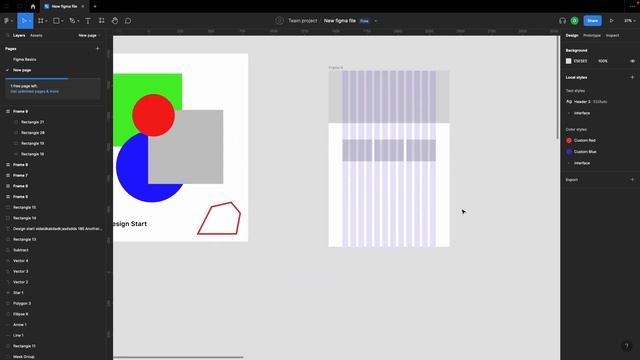Select the Line 1 layer
The width and height of the screenshot is (640, 360).
tap(18, 336)
